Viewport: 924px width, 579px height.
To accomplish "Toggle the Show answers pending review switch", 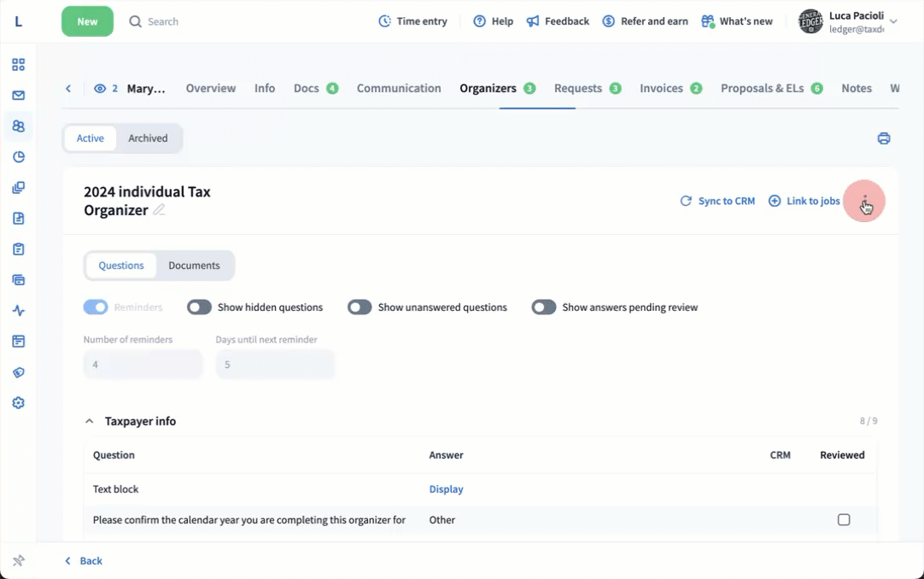I will click(544, 307).
